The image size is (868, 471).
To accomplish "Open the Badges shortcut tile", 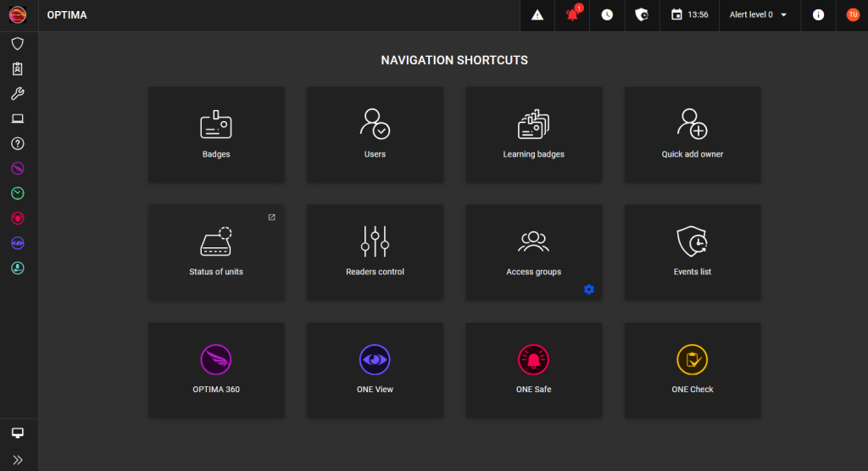I will 216,134.
